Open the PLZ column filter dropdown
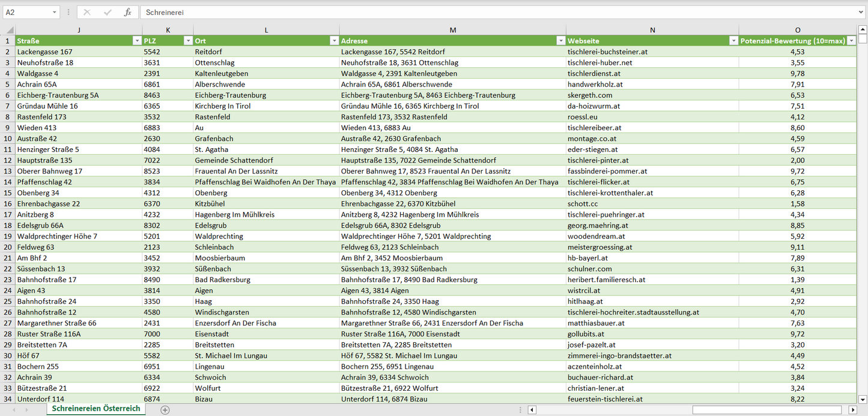The height and width of the screenshot is (416, 868). tap(187, 41)
